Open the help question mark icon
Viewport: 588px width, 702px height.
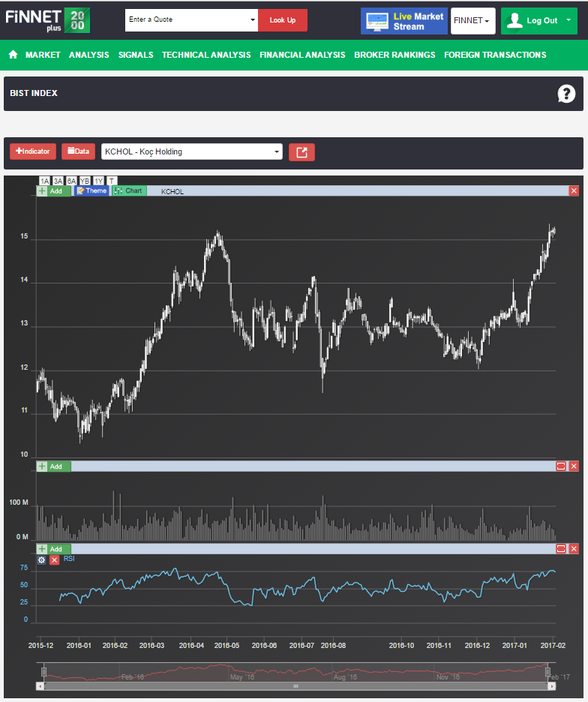click(566, 94)
